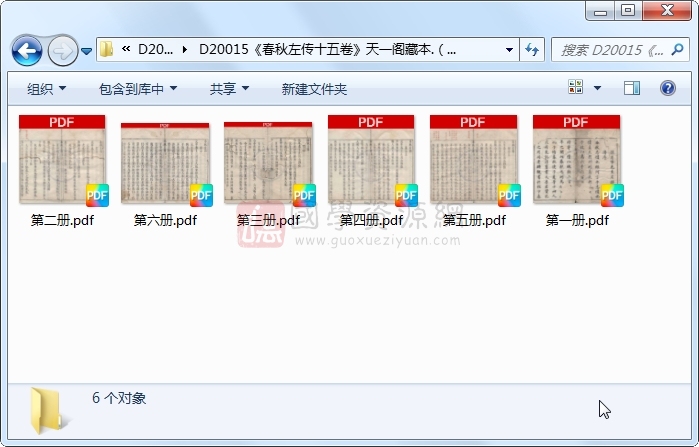
Task: Click the 第四册.pdf file name
Action: click(x=371, y=220)
